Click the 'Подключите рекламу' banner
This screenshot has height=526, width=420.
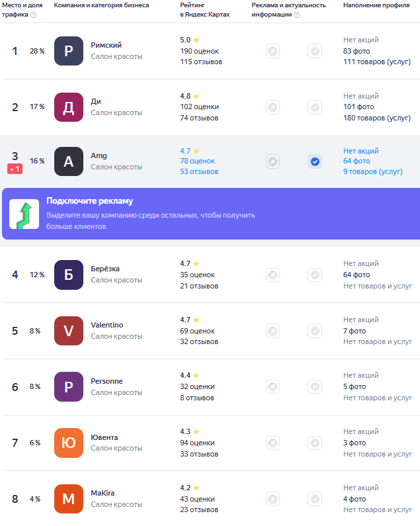pyautogui.click(x=211, y=214)
